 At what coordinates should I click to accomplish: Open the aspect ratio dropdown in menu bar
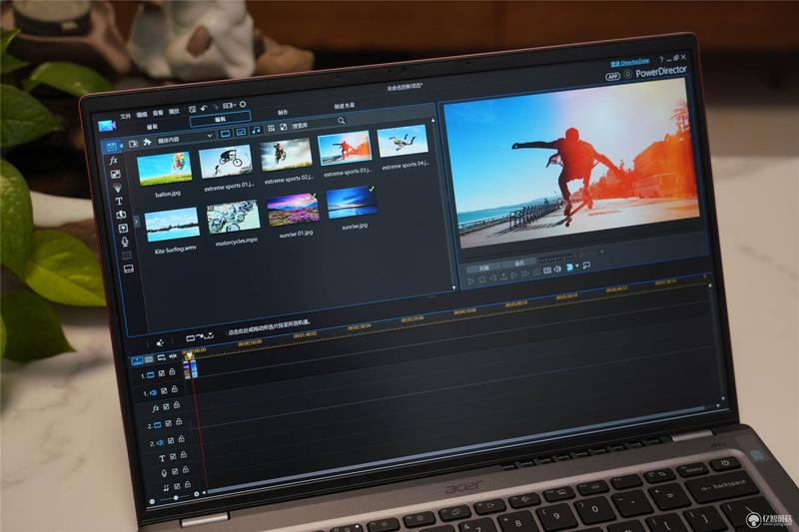click(x=229, y=106)
